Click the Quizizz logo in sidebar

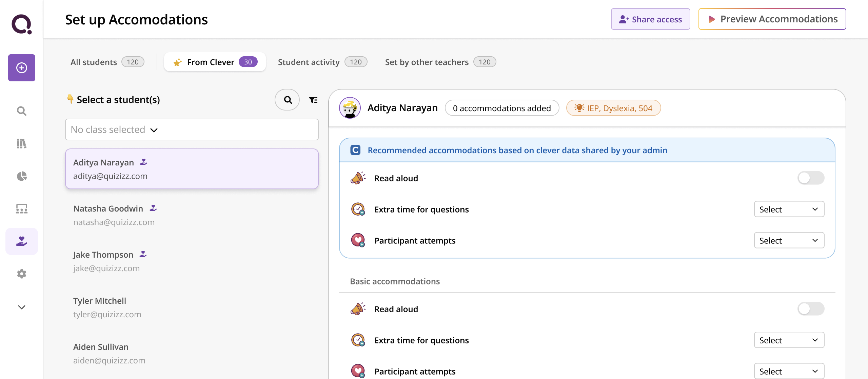(22, 24)
